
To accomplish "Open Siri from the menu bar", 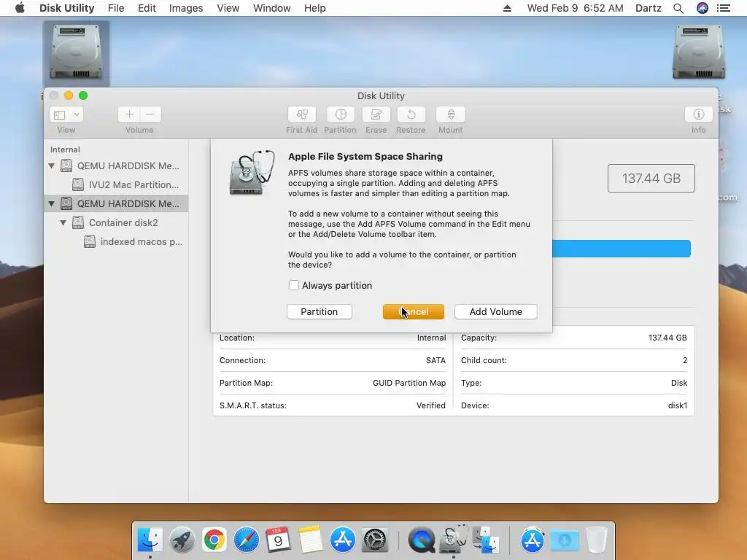I will tap(703, 8).
